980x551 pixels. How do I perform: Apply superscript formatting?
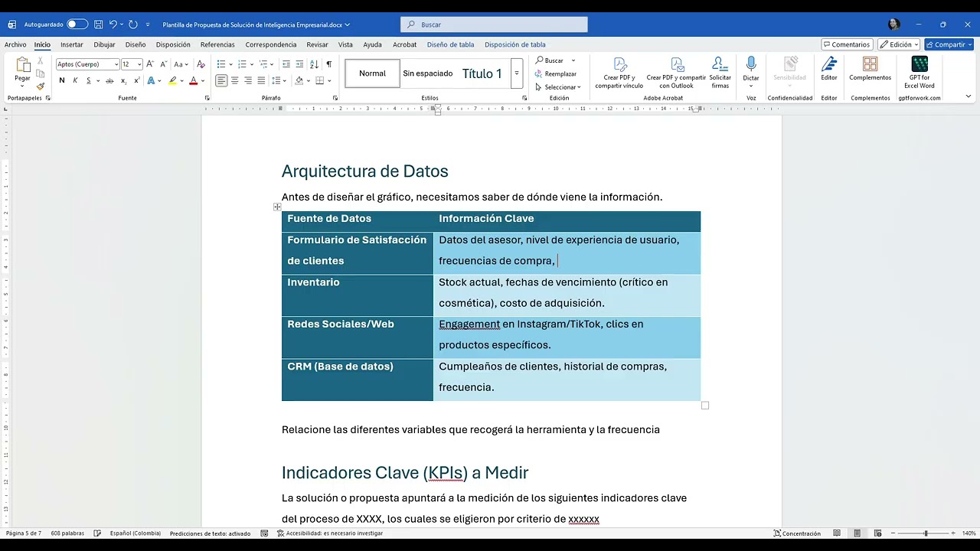[137, 81]
